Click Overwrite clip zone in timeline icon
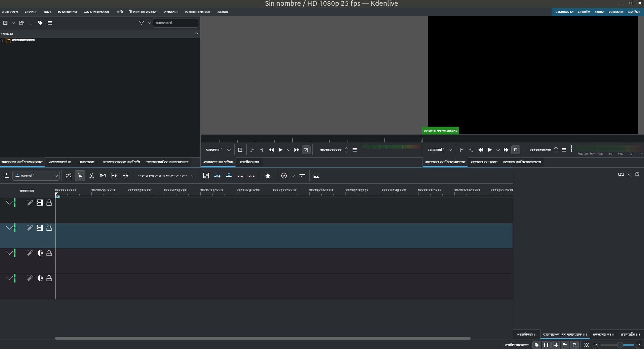Screen dimensions: 644x349 point(229,176)
